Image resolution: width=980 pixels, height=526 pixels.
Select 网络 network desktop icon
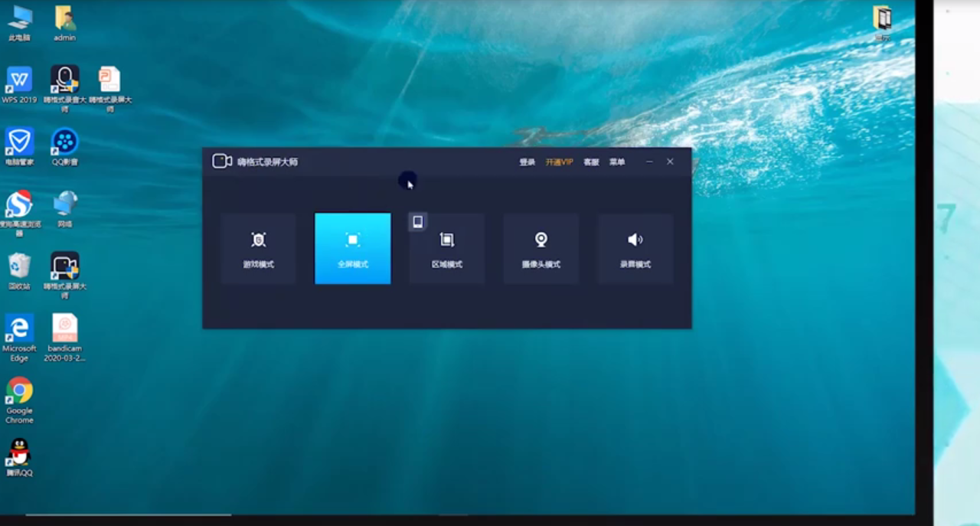coord(65,209)
